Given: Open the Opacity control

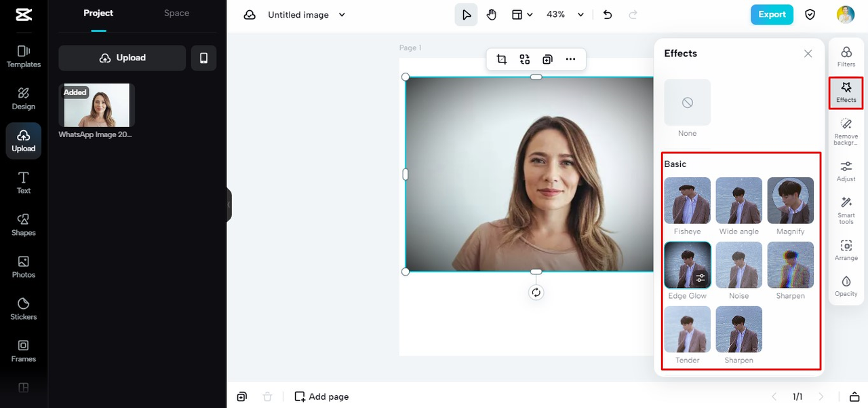Looking at the screenshot, I should point(846,286).
